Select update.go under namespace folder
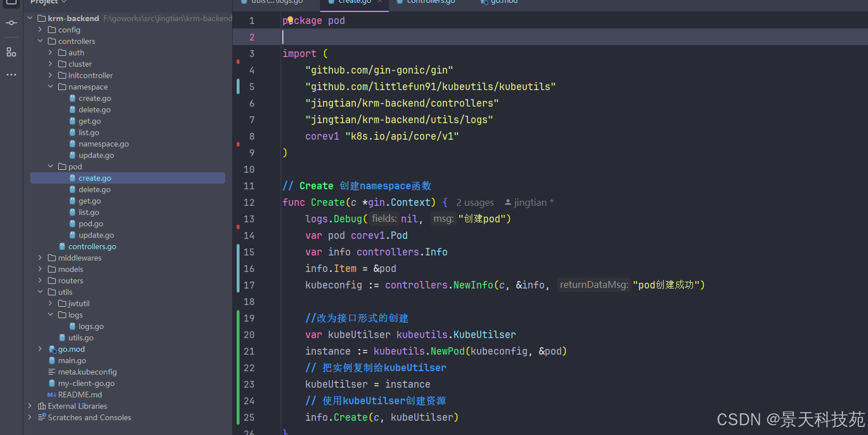 [x=96, y=155]
